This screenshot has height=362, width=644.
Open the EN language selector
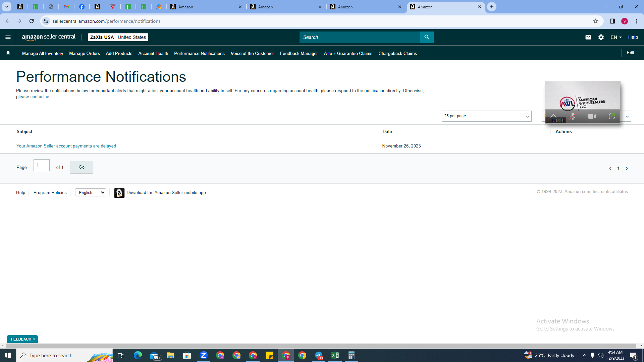tap(616, 37)
